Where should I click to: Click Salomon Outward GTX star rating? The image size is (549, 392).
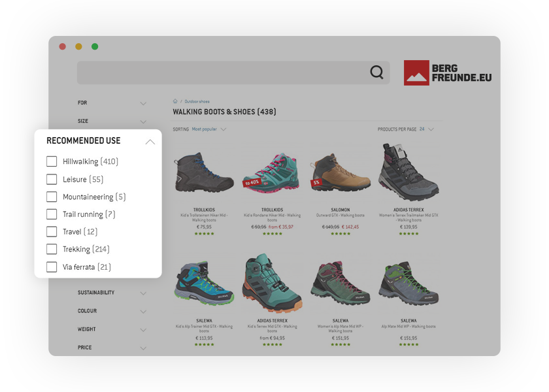(x=341, y=233)
